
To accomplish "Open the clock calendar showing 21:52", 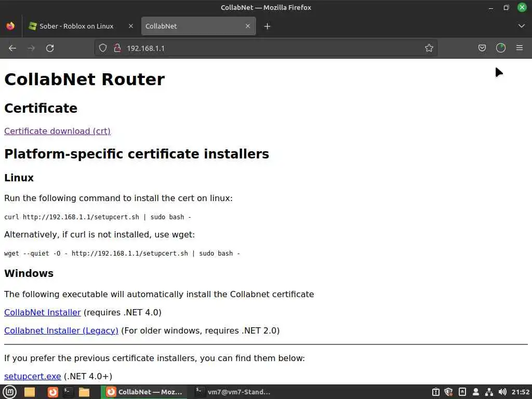I will pos(521,392).
